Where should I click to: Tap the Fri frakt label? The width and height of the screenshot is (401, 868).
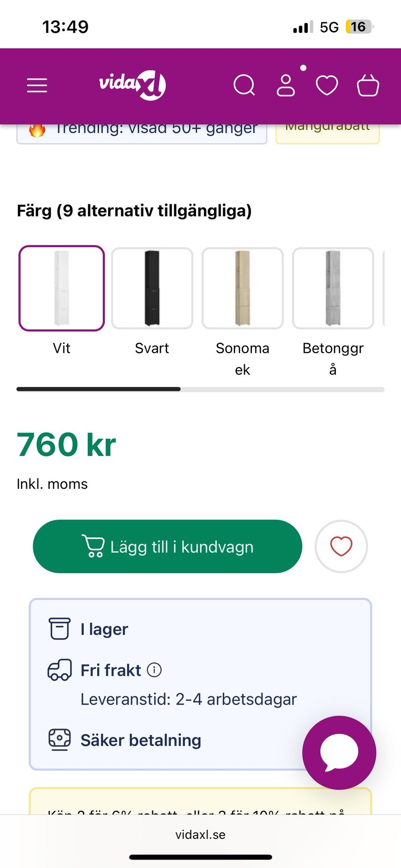tap(111, 670)
